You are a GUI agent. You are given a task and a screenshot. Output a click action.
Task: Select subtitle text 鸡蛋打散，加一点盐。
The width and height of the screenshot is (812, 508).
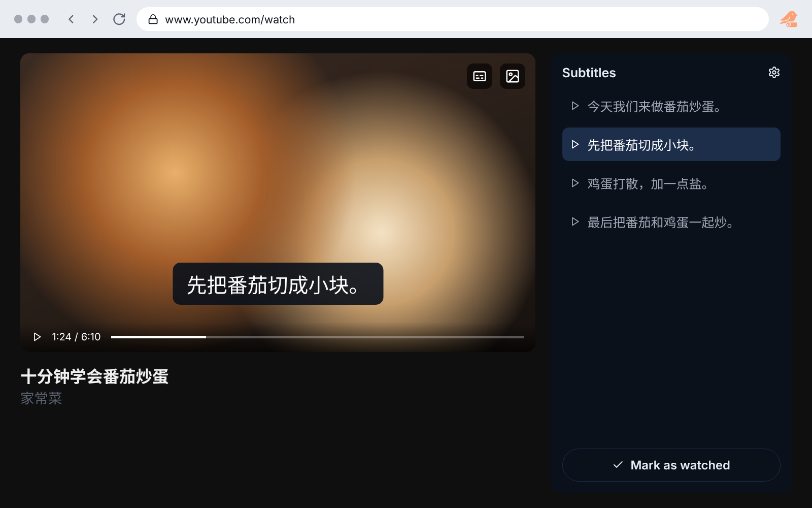point(648,184)
